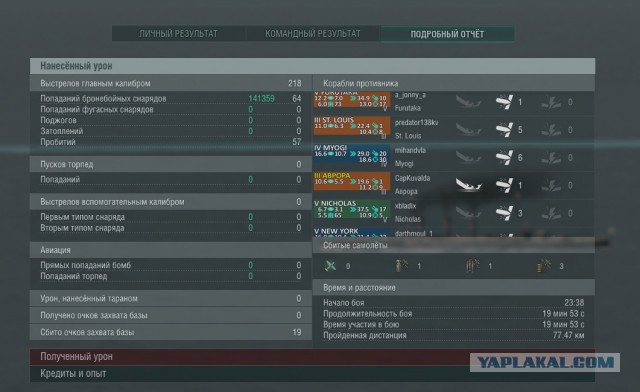The width and height of the screenshot is (640, 392).
Task: Click the second bomber icon with count 1
Action: point(473,266)
